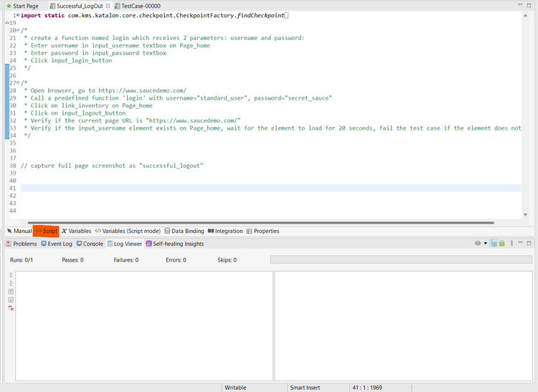Open the dropdown arrow beside the eye icon
This screenshot has height=392, width=538.
coord(486,244)
